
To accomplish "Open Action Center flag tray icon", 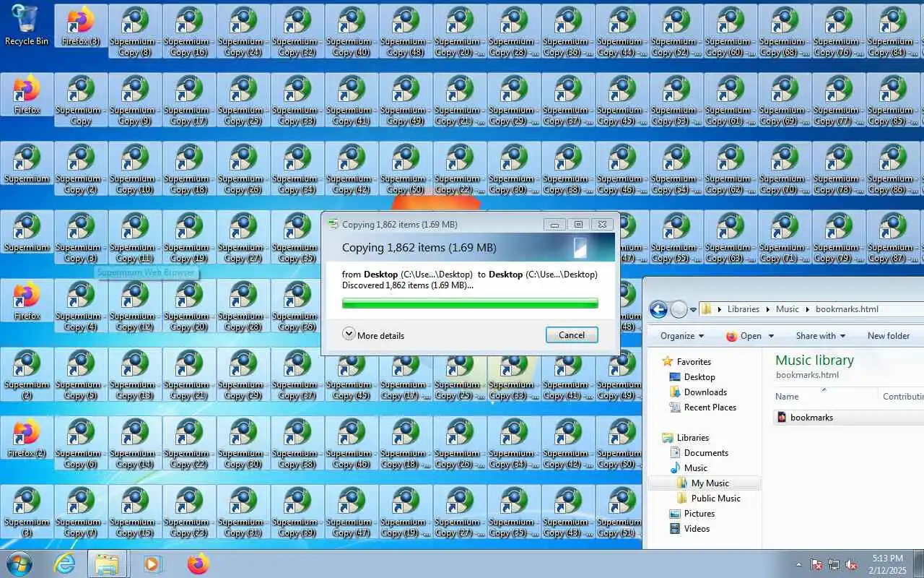I will 817,564.
